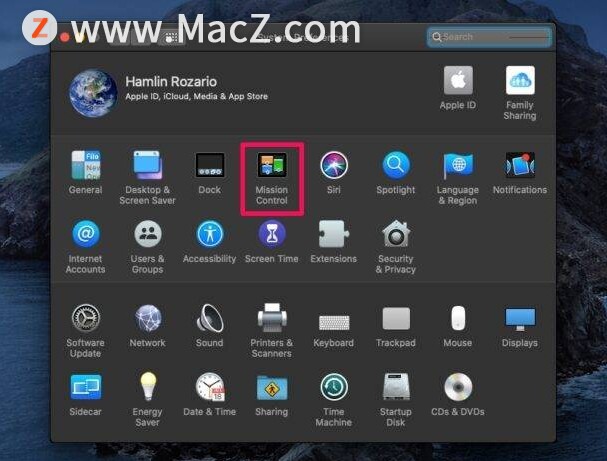Click the Earth profile picture
The width and height of the screenshot is (607, 461).
tap(93, 93)
